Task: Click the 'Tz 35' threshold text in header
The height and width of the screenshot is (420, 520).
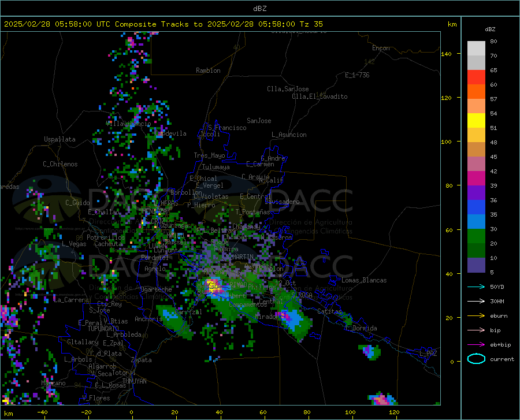Action: point(311,24)
